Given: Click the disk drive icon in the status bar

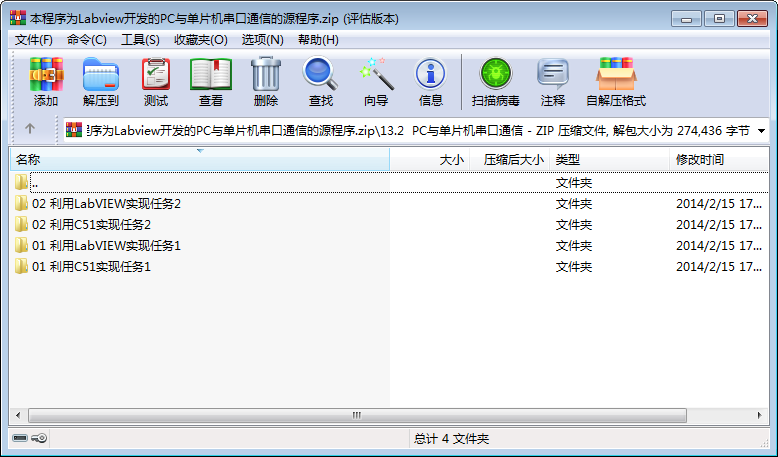Looking at the screenshot, I should [20, 438].
